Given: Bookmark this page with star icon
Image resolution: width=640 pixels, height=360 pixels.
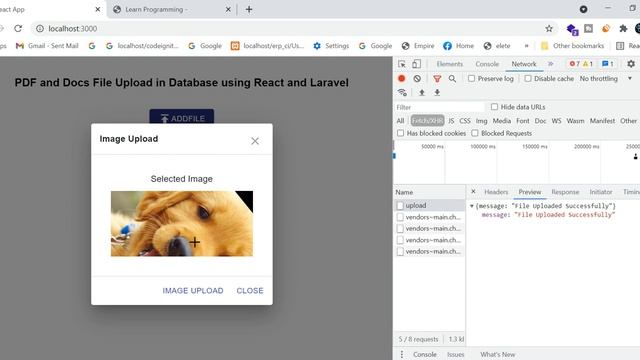Looking at the screenshot, I should [549, 29].
